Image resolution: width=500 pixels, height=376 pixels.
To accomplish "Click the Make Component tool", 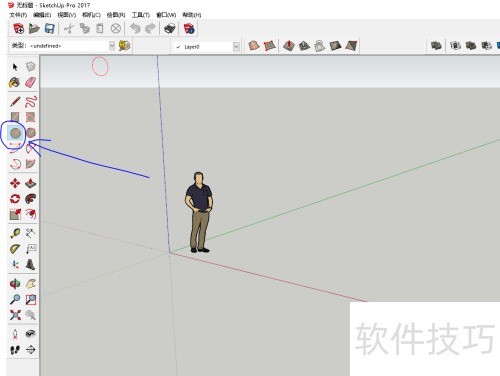I will pos(30,67).
